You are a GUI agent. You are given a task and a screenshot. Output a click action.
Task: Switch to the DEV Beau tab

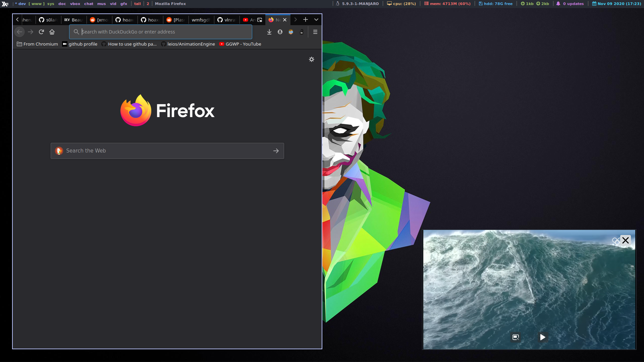73,20
